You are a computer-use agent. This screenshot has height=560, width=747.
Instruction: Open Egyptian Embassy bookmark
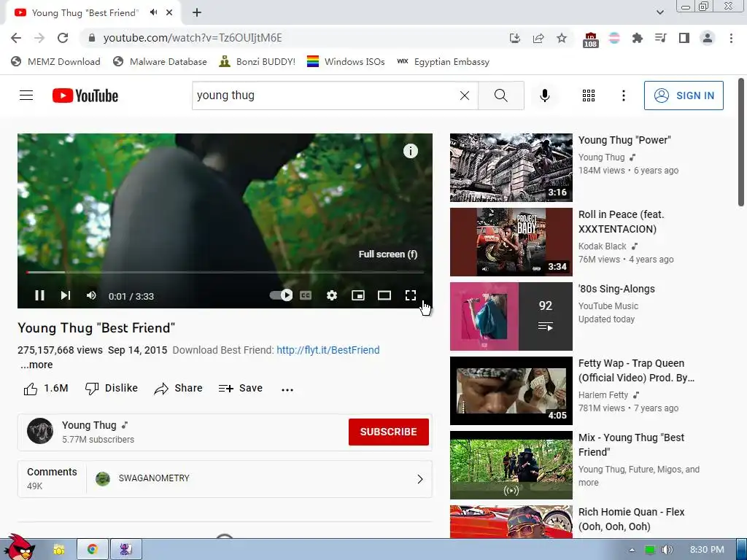pos(443,62)
